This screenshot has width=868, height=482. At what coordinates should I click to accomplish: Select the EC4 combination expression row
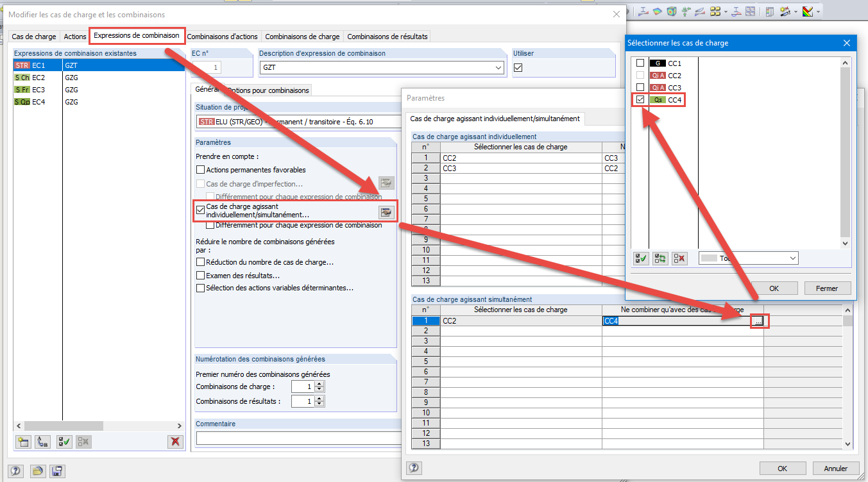pos(99,102)
